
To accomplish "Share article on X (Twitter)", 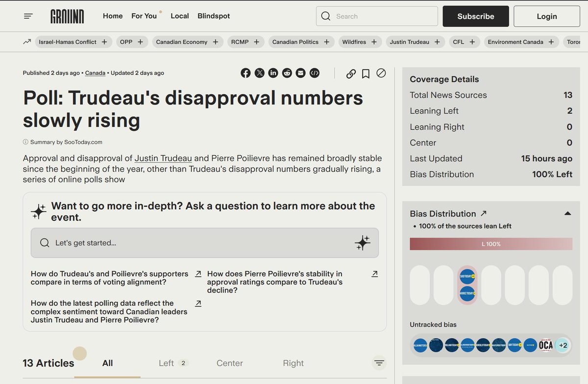I will (259, 73).
